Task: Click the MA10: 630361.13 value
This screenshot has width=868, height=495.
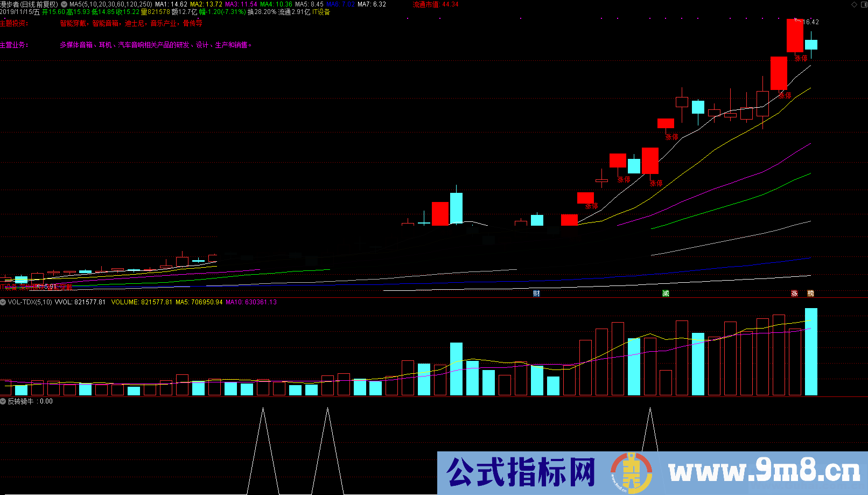Action: [251, 302]
